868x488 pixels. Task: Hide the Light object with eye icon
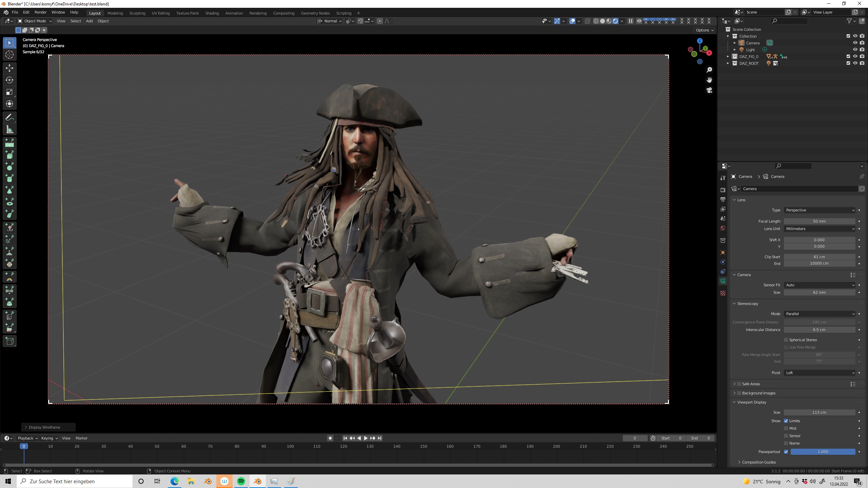tap(855, 49)
